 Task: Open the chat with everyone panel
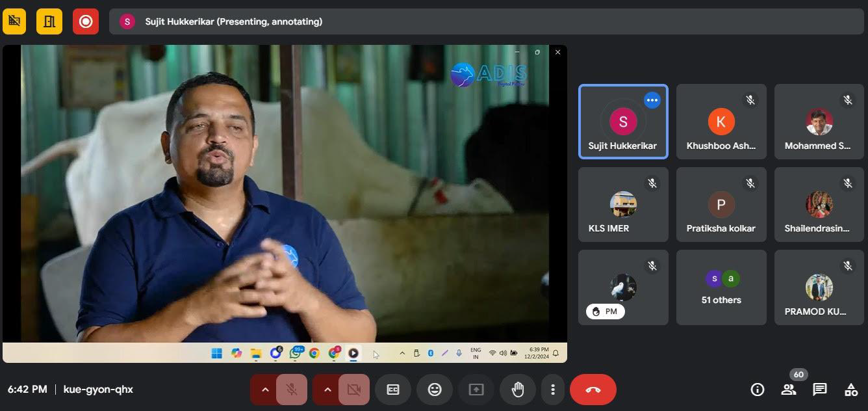coord(820,390)
